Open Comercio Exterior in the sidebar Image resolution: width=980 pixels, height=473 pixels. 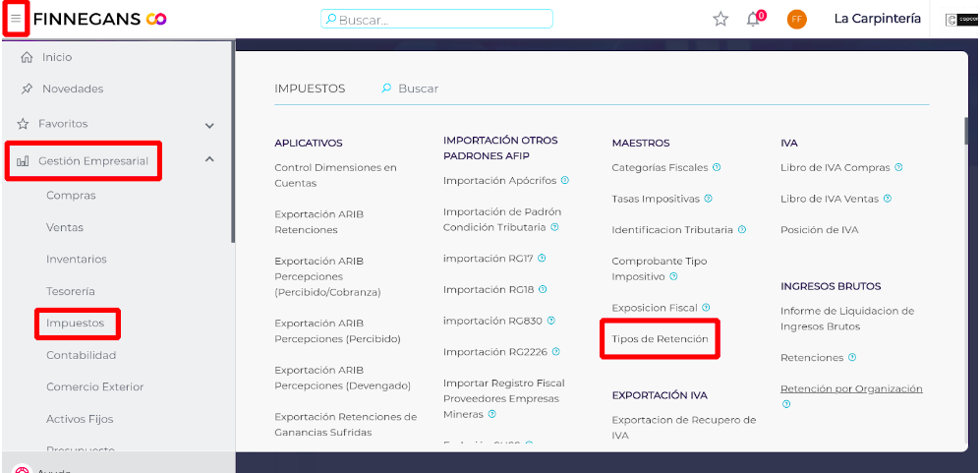95,386
